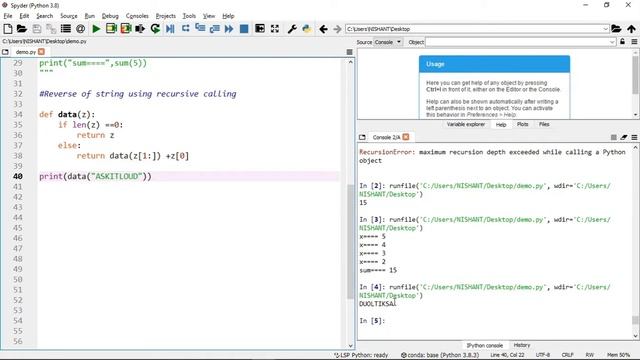Open the Projects menu
The image size is (640, 360).
click(165, 16)
